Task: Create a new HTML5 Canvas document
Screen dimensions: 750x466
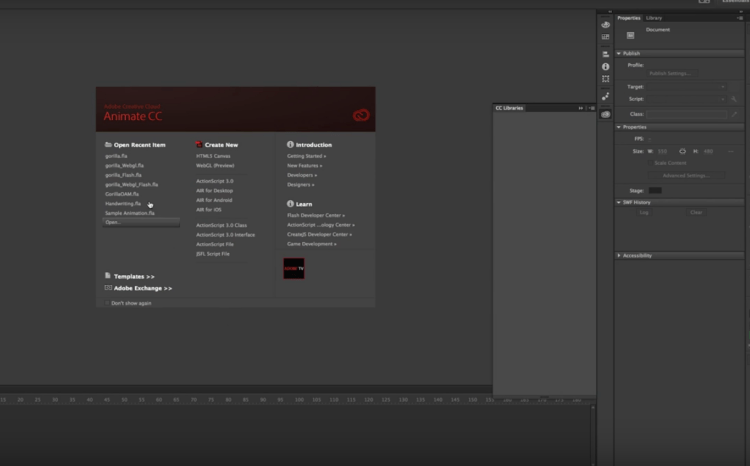Action: coord(213,156)
